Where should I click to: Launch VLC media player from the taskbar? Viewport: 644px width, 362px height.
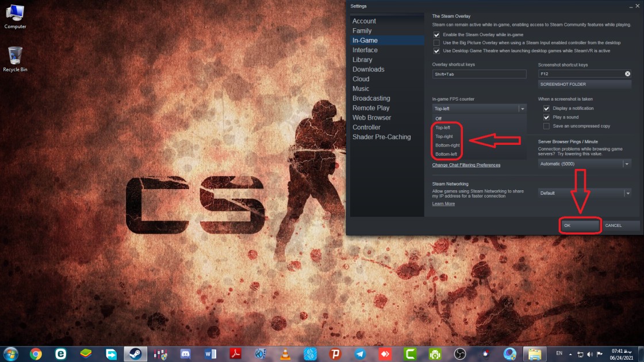click(285, 354)
